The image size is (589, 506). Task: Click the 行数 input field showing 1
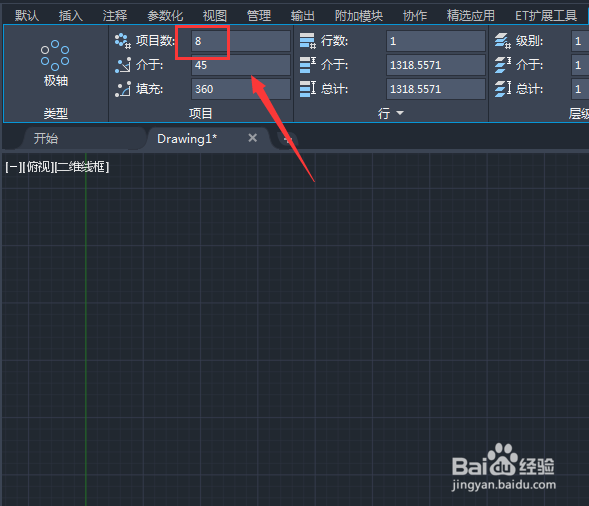pos(436,41)
